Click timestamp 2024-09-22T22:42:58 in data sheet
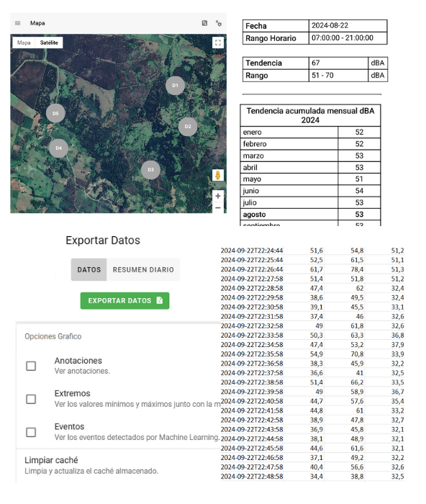The width and height of the screenshot is (426, 504). click(252, 420)
